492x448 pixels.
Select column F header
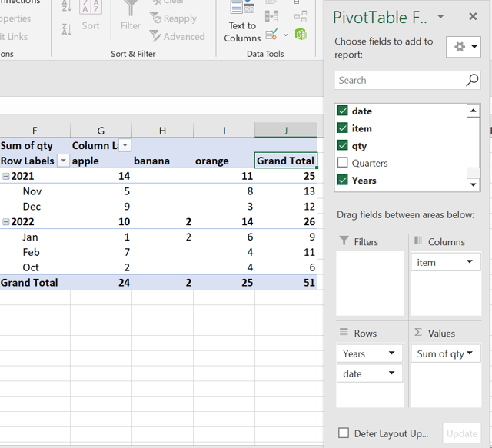35,130
